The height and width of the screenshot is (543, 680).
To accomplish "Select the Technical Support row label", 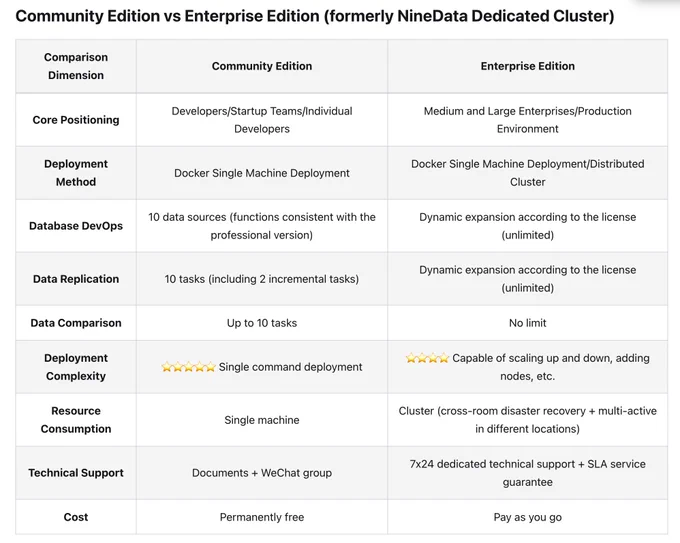I will point(76,473).
